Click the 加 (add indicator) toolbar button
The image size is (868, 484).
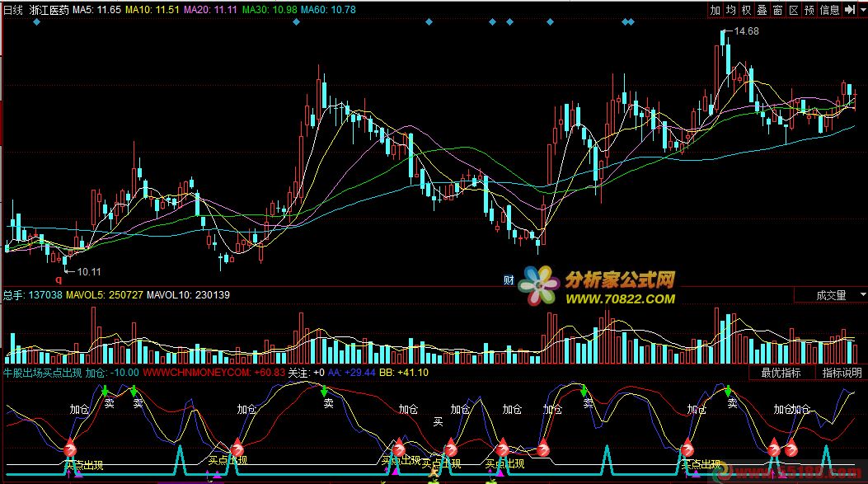[716, 10]
